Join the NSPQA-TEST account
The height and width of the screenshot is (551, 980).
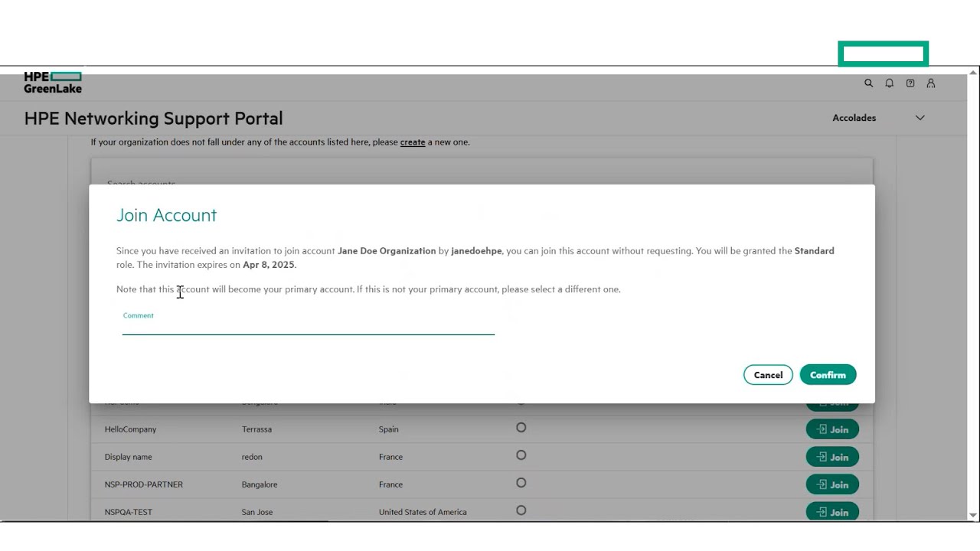coord(832,511)
